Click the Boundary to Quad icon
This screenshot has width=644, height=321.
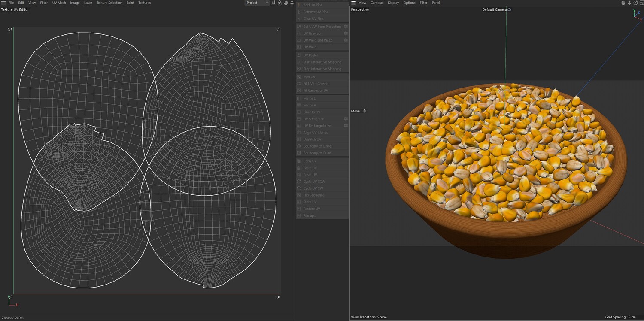[299, 153]
